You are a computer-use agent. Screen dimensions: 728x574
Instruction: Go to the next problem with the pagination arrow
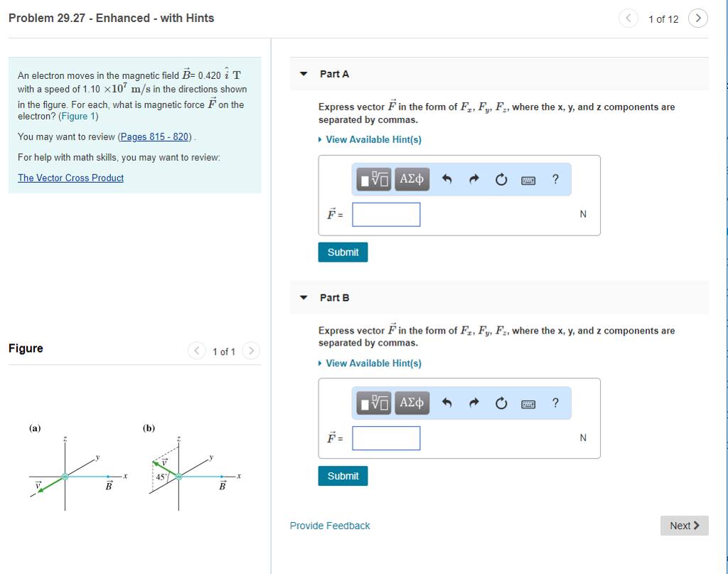[x=697, y=18]
